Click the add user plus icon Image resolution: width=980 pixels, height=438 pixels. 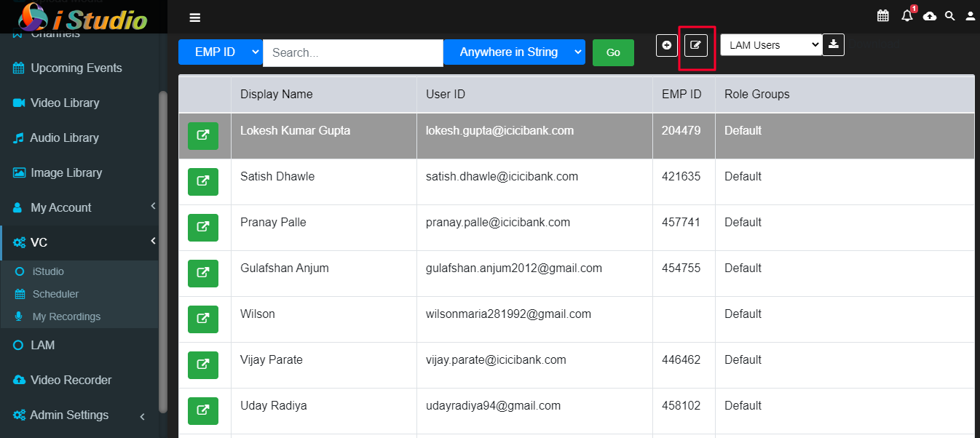pyautogui.click(x=667, y=45)
